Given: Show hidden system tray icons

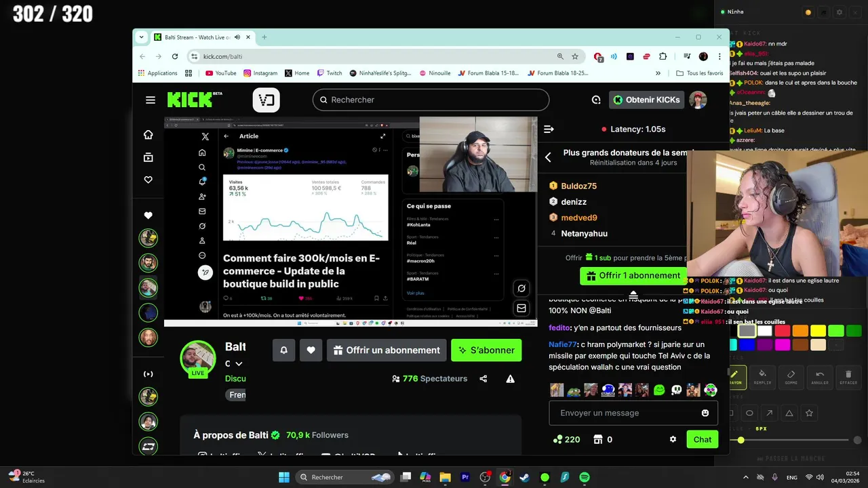Looking at the screenshot, I should [746, 477].
